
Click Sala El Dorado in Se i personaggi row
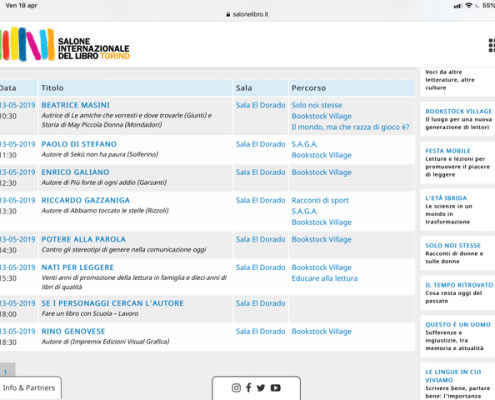[260, 303]
